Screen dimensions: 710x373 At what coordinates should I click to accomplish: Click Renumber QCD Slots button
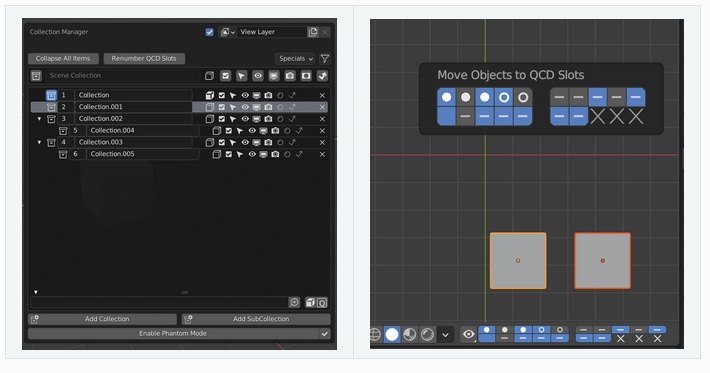144,59
